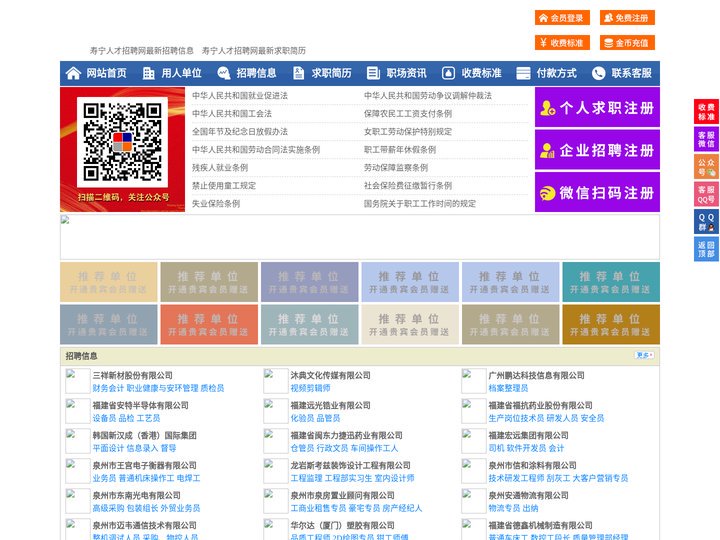Open the 金币充值 button
720x540 pixels.
(627, 43)
